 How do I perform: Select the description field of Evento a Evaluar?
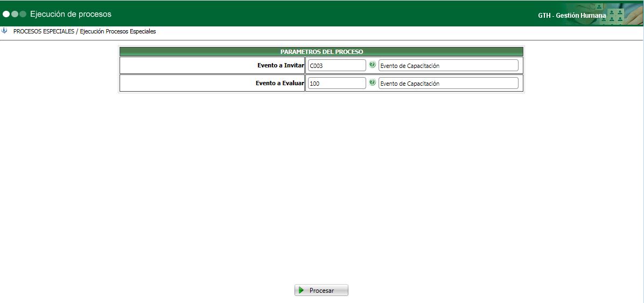(x=448, y=83)
